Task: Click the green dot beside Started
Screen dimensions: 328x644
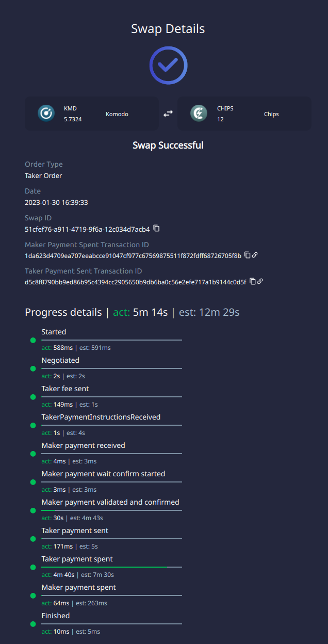Action: point(32,340)
